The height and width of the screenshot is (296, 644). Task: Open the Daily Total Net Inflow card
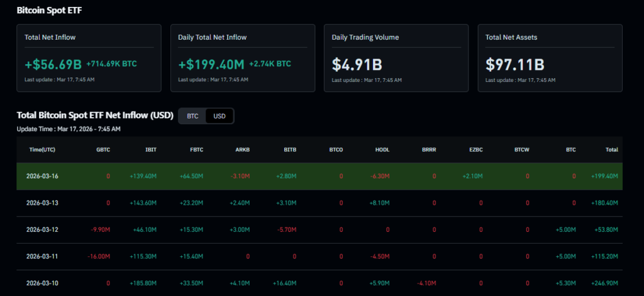tap(243, 57)
